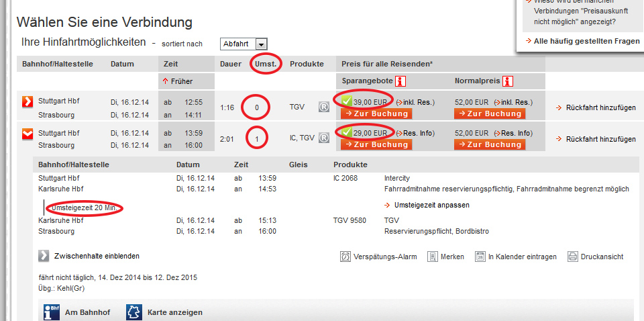Open Res. Info link beside second 52,00 EUR
This screenshot has width=644, height=321.
tap(513, 133)
